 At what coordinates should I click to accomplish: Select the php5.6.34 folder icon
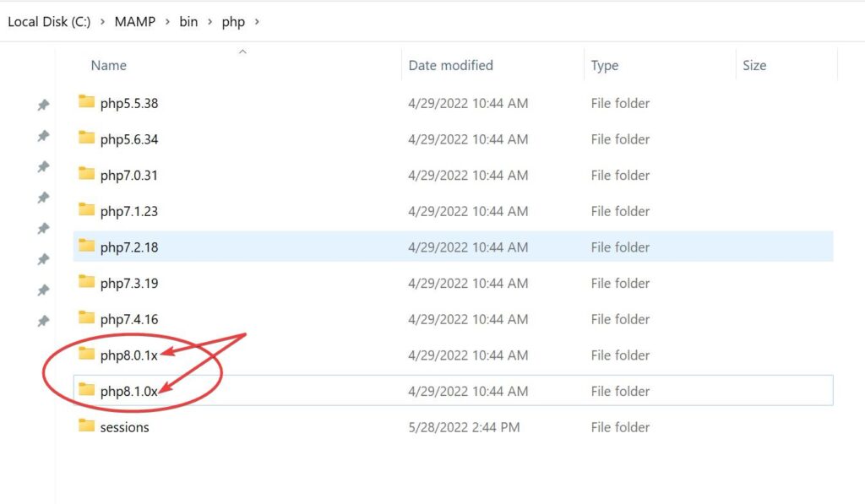(x=86, y=138)
